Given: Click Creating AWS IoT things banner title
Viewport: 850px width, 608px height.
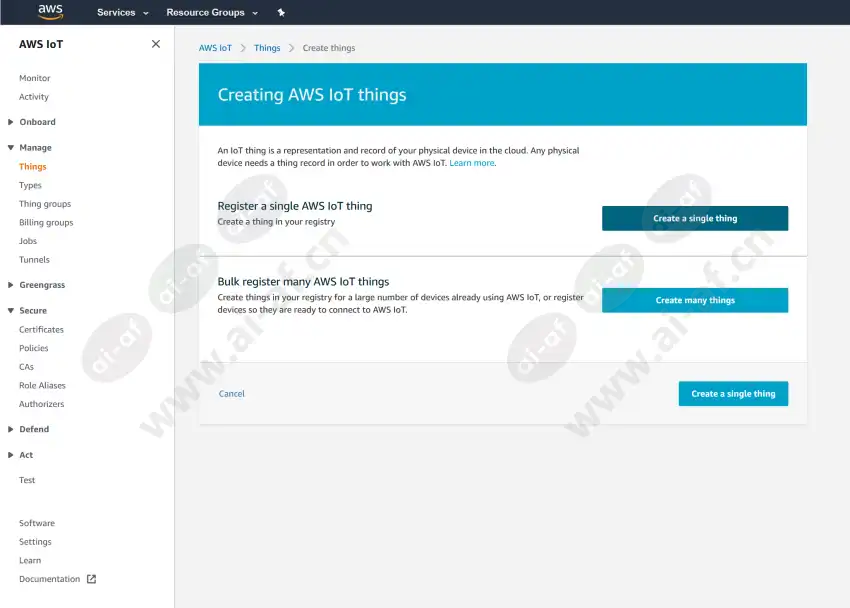Looking at the screenshot, I should [312, 95].
